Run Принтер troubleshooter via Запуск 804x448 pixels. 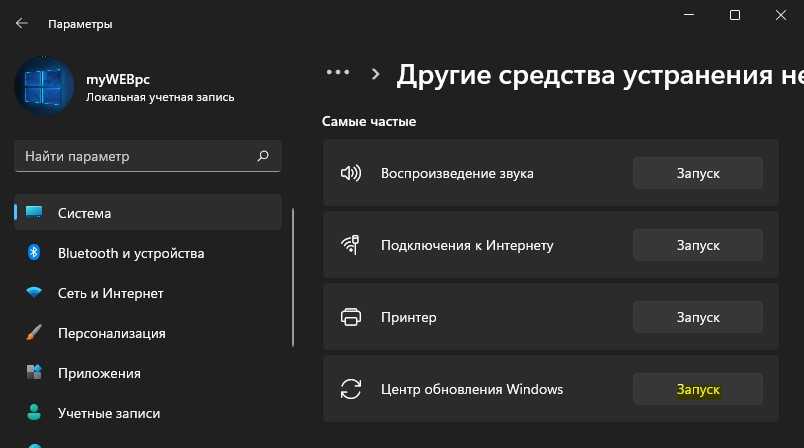coord(698,317)
